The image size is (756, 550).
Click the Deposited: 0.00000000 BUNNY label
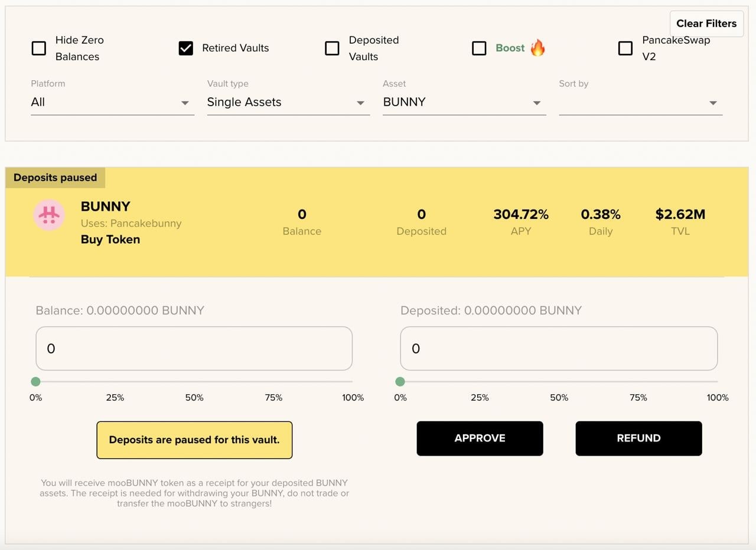(x=491, y=310)
